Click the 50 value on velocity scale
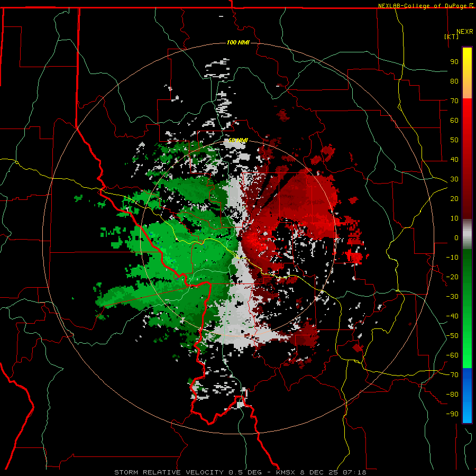Viewport: 476px width, 476px height. [x=454, y=140]
